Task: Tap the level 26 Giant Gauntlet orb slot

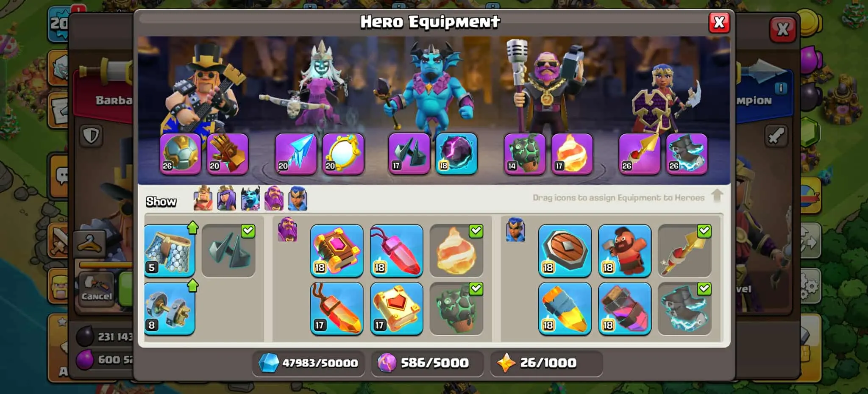Action: tap(181, 154)
